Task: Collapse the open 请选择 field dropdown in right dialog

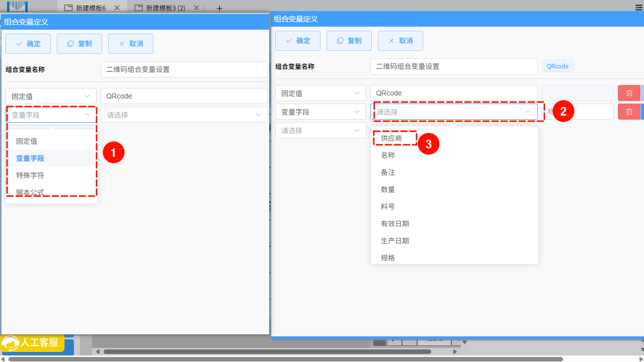Action: tap(454, 112)
